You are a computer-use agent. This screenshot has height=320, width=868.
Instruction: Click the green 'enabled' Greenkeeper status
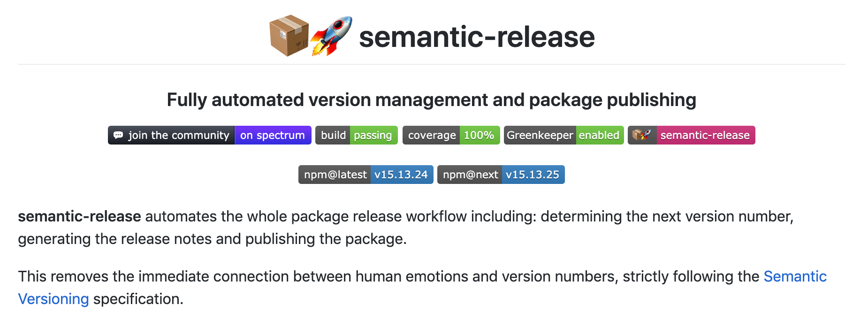coord(599,135)
